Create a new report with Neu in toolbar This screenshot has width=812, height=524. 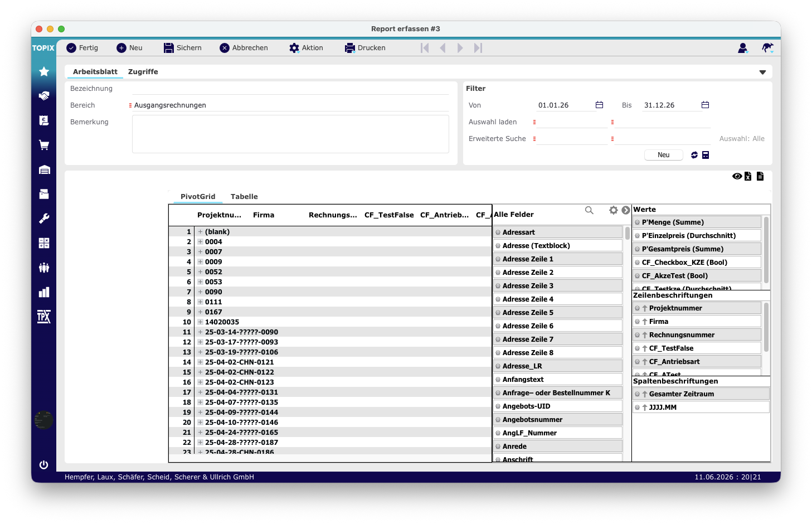click(x=129, y=48)
